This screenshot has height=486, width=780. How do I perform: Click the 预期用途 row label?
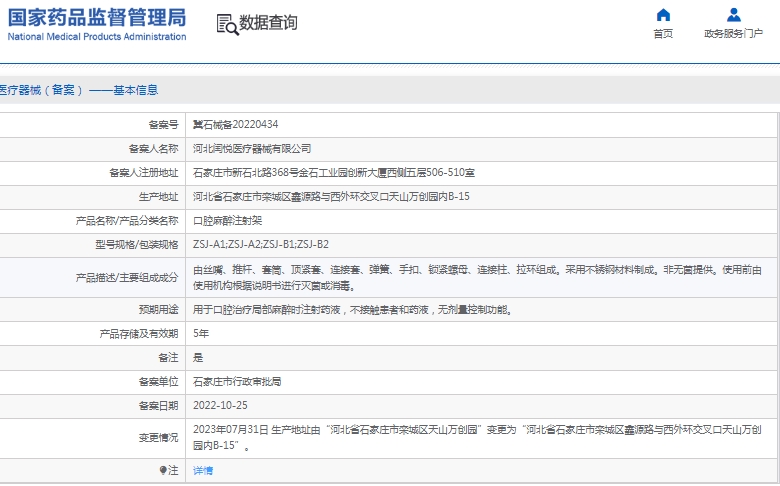coord(158,310)
